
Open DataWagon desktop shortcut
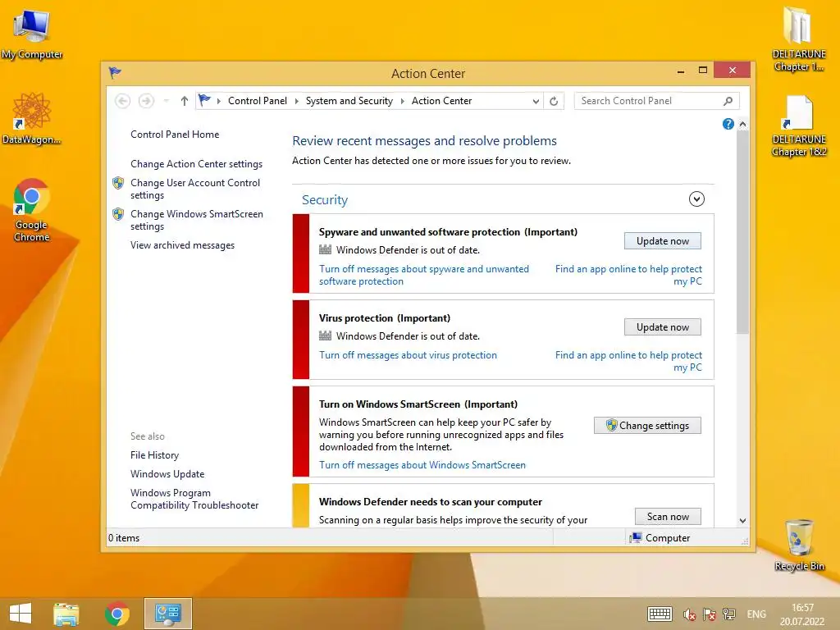pyautogui.click(x=32, y=118)
